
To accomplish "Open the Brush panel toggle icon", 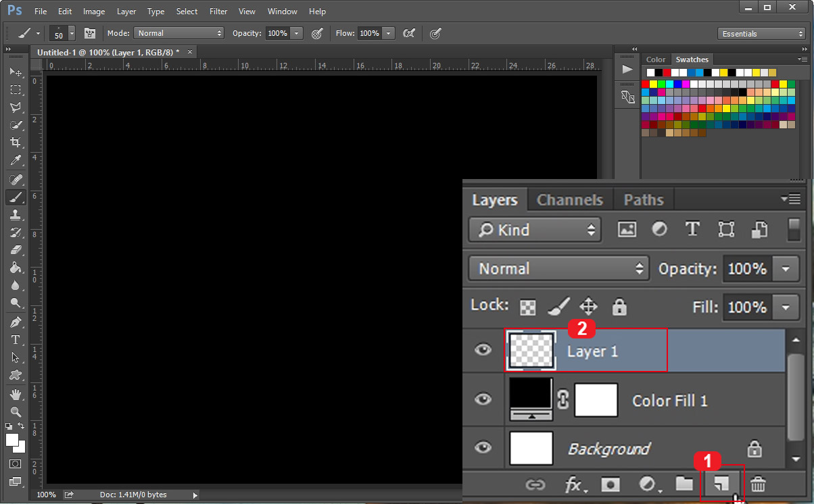I will [90, 33].
